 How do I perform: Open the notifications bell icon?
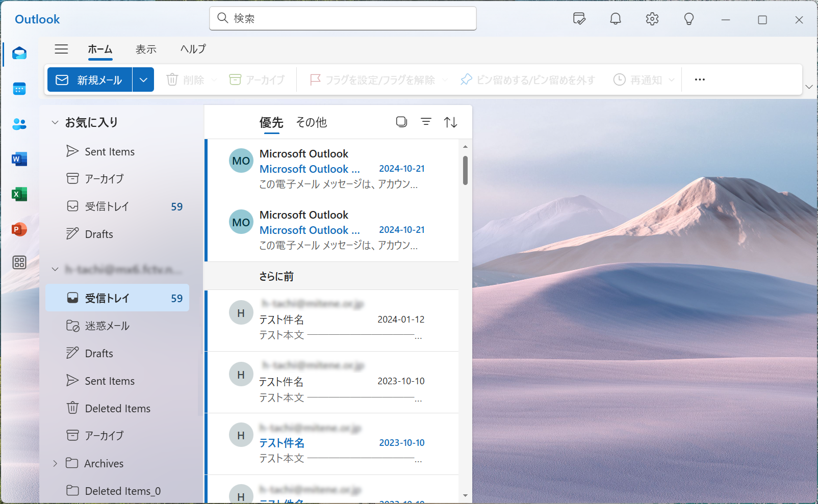tap(616, 19)
